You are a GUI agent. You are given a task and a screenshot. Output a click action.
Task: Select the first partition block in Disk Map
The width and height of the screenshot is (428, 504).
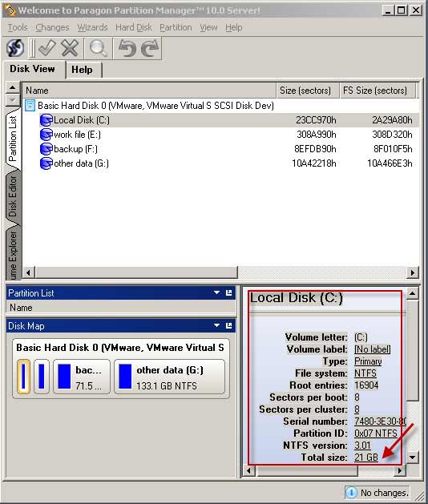click(23, 377)
